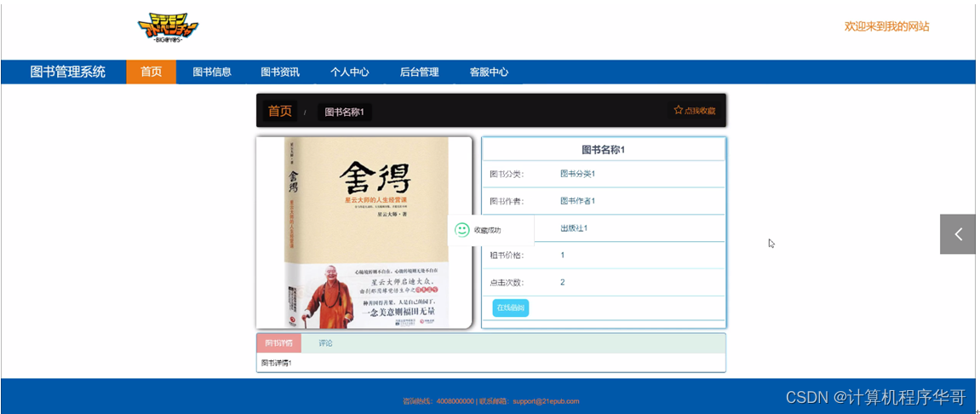The image size is (980, 414).
Task: Click the 4008000000 hotline number in footer
Action: (455, 401)
